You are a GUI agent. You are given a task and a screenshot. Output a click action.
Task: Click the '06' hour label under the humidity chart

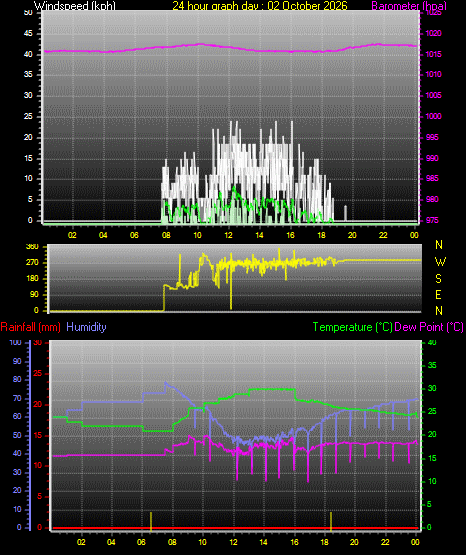pos(141,542)
